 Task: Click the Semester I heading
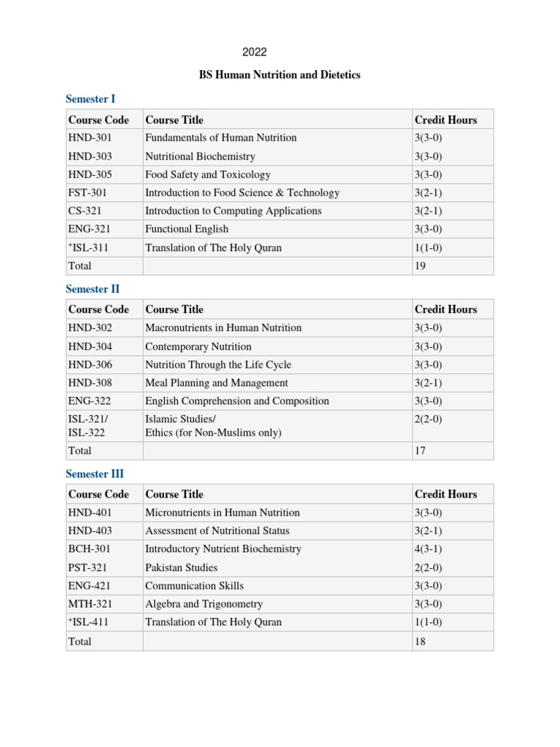point(90,99)
